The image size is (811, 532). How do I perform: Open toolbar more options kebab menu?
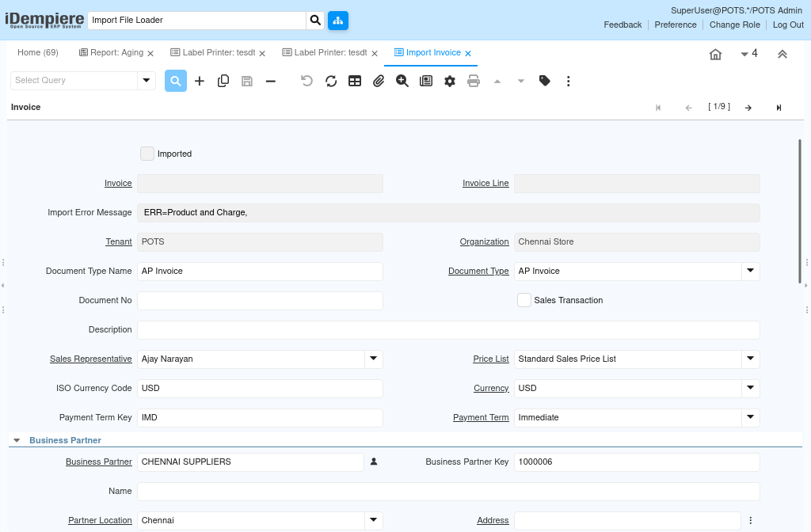click(569, 82)
